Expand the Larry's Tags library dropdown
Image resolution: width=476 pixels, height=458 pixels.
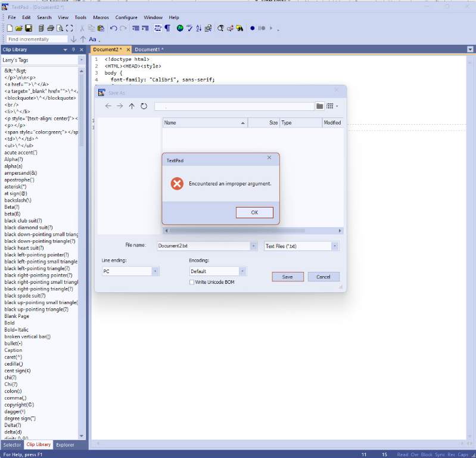point(82,60)
